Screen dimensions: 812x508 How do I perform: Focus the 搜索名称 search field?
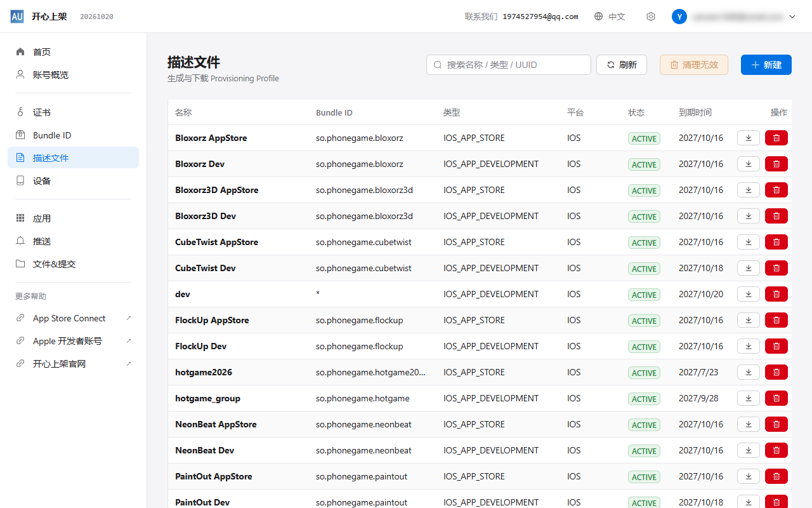coord(509,65)
